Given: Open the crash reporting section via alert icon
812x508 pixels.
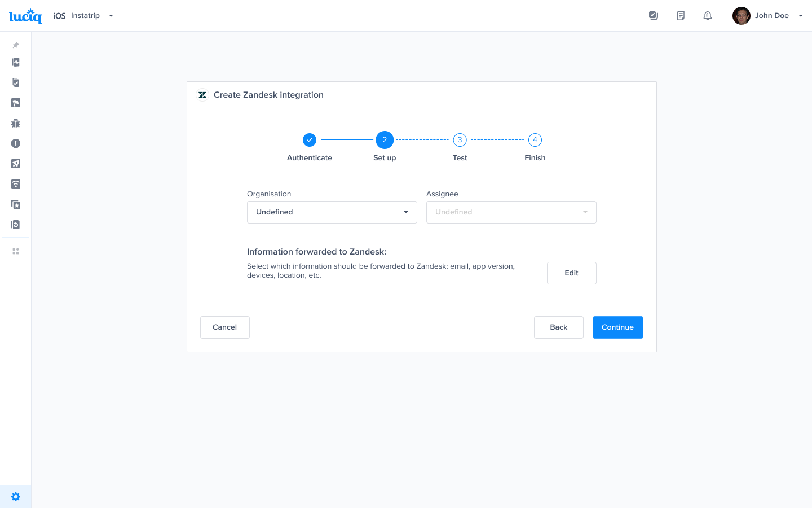Looking at the screenshot, I should [15, 143].
